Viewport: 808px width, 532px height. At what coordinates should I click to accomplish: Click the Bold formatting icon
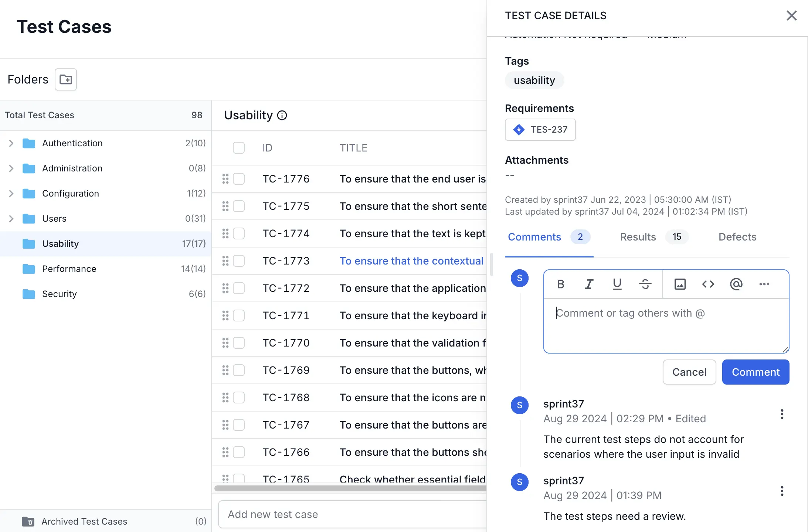tap(560, 284)
